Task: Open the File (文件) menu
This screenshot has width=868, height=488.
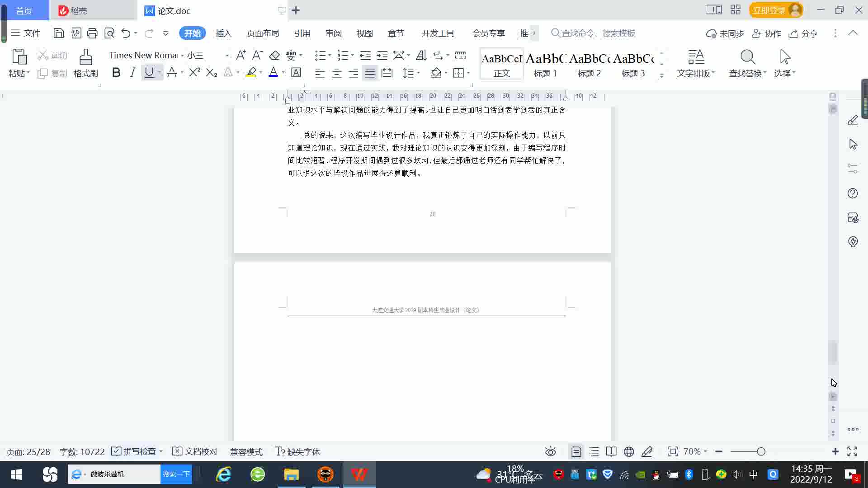Action: [25, 33]
